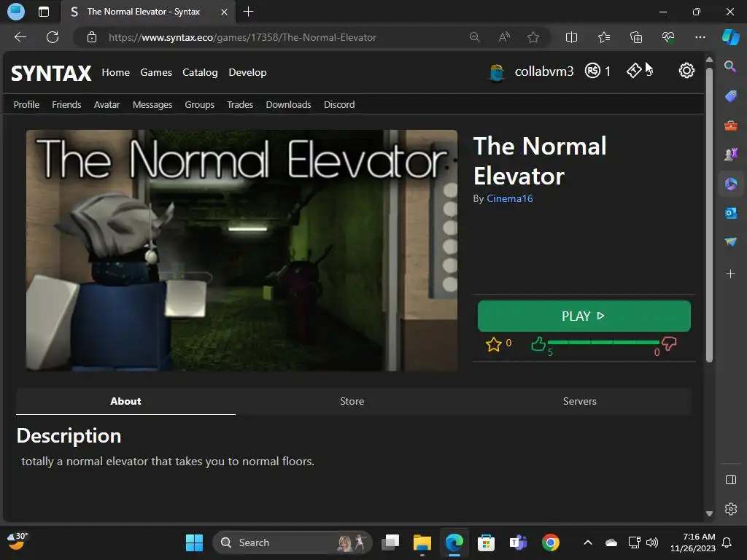This screenshot has height=560, width=747.
Task: Click the page vertical scrollbar
Action: [x=709, y=214]
